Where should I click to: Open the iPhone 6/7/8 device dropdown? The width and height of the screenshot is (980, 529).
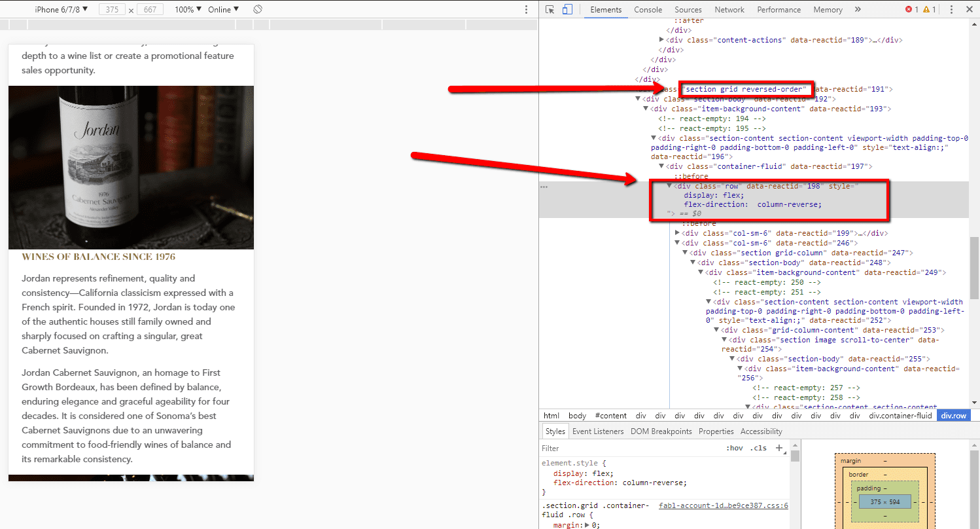(x=61, y=9)
